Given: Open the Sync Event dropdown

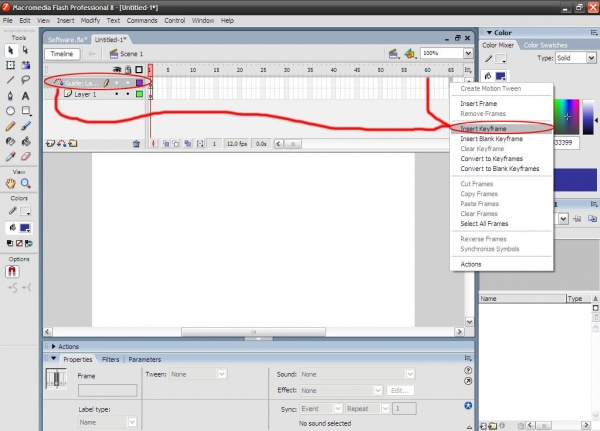Looking at the screenshot, I should (x=338, y=409).
